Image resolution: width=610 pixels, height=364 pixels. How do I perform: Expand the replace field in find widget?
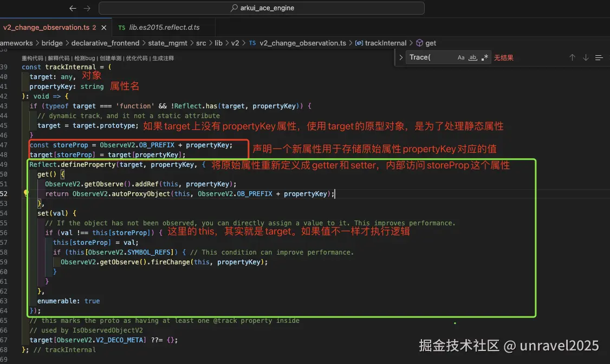point(401,57)
